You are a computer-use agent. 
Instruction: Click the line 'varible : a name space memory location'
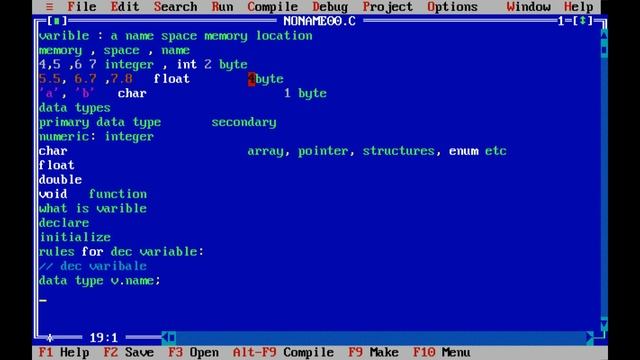tap(176, 36)
